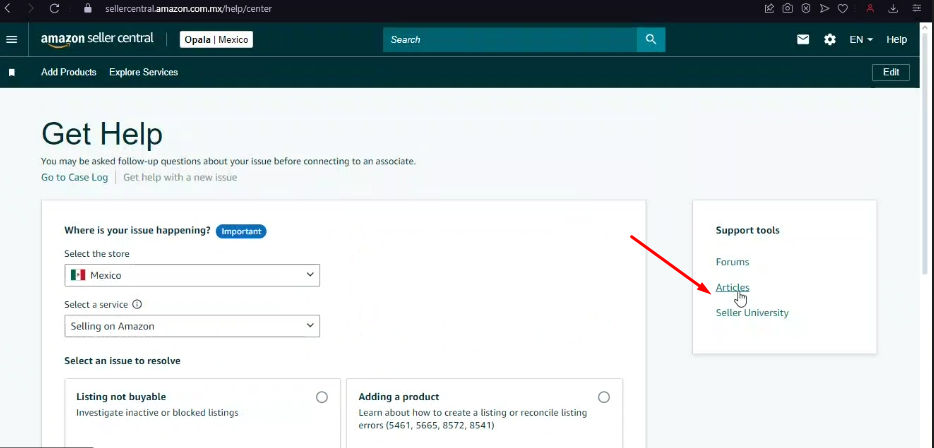The image size is (934, 448).
Task: Open the settings gear icon
Action: tap(830, 39)
